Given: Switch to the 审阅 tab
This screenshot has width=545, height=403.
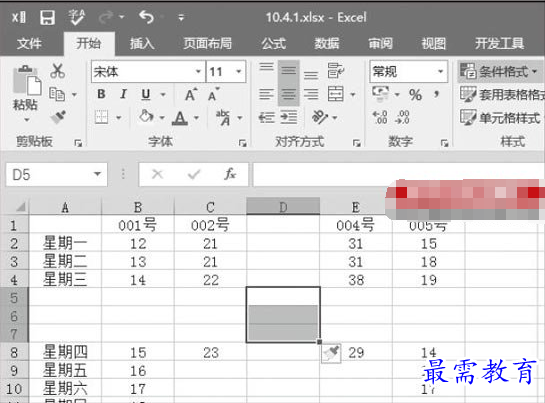Looking at the screenshot, I should [380, 44].
